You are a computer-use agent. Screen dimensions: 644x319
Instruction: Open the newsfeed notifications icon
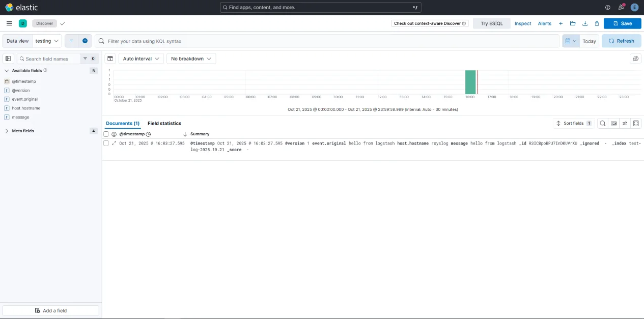click(621, 7)
